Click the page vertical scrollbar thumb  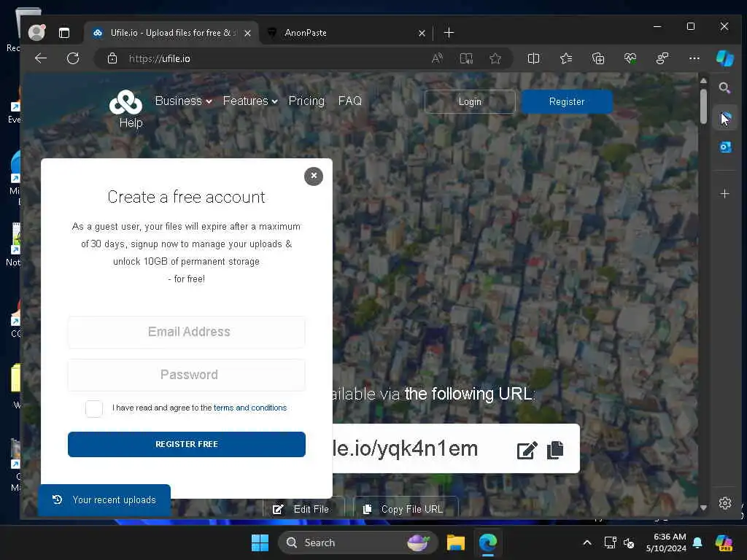pyautogui.click(x=704, y=107)
